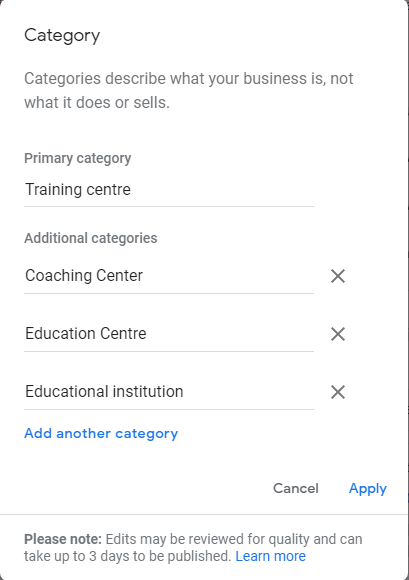Click the Primary category label
The width and height of the screenshot is (409, 580).
coord(78,159)
